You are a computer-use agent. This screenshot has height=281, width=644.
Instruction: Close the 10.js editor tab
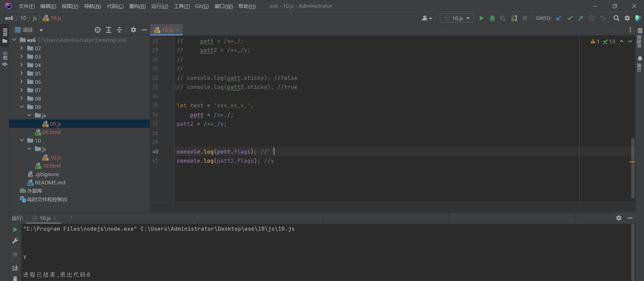[178, 30]
